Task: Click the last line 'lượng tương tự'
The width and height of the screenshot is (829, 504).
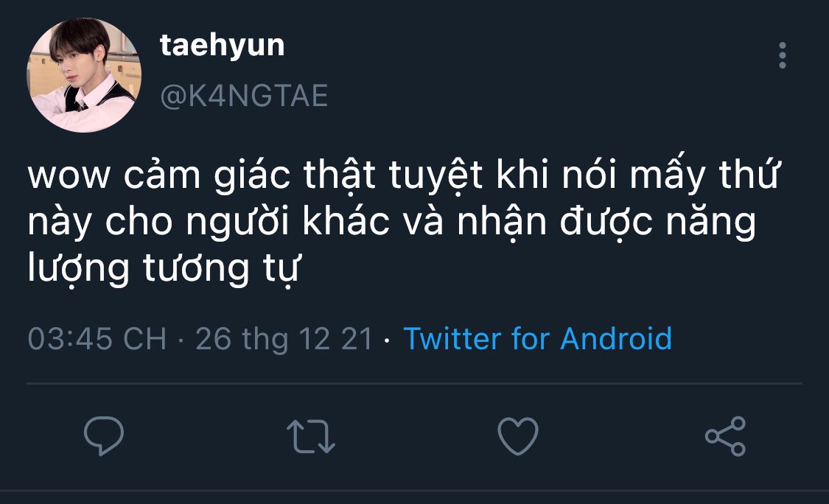Action: point(164,269)
